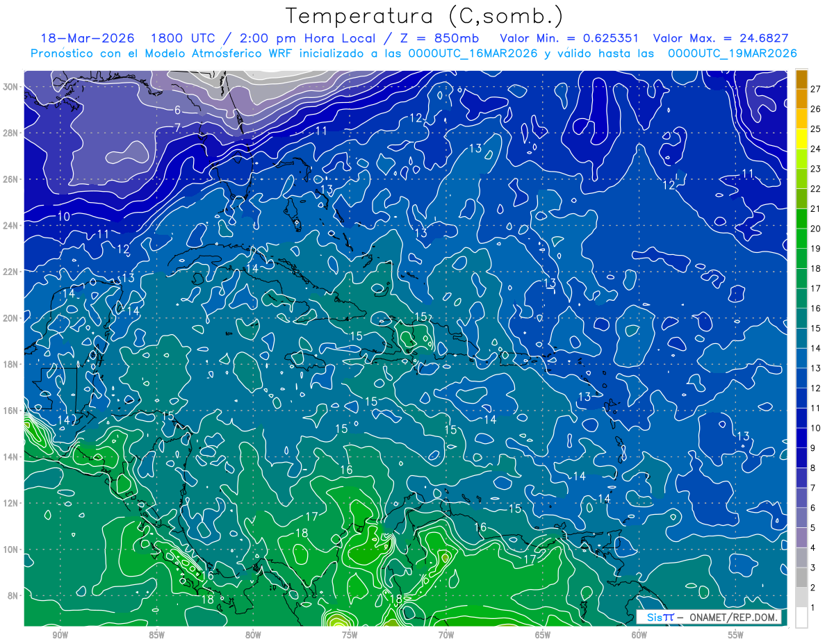The image size is (834, 644).
Task: Click latitude axis label "22N"
Action: tap(11, 272)
